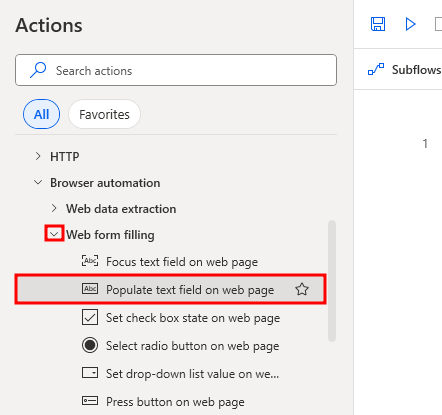
Task: Collapse the Browser automation group chevron
Action: click(38, 182)
